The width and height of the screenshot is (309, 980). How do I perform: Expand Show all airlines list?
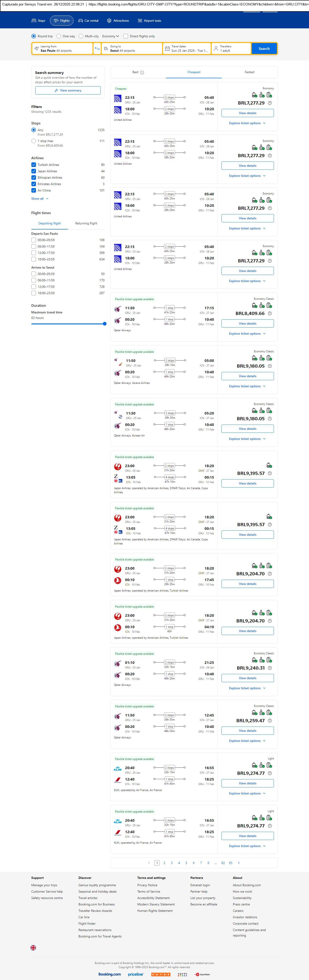coord(40,199)
